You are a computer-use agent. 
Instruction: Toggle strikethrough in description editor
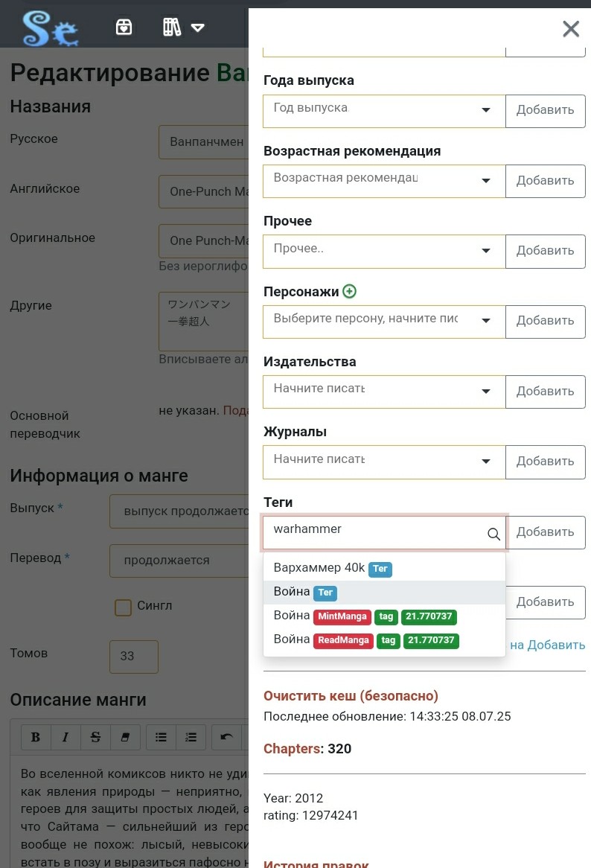(x=95, y=737)
